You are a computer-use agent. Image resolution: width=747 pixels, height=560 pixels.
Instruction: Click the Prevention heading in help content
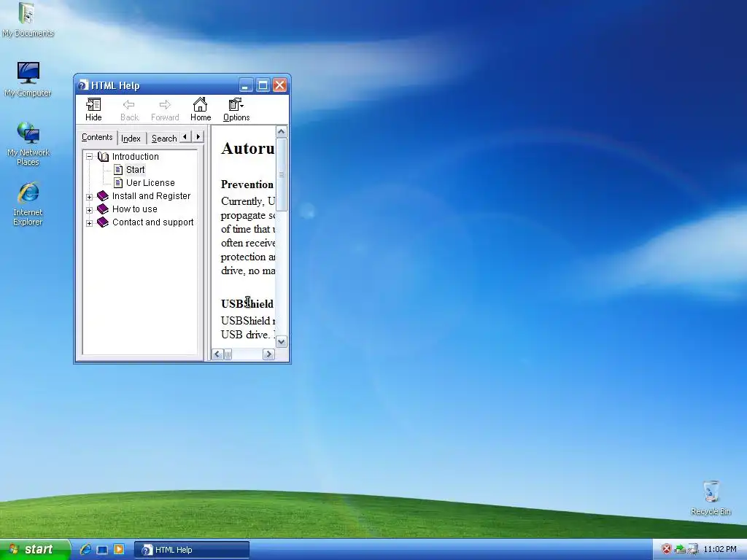[247, 184]
